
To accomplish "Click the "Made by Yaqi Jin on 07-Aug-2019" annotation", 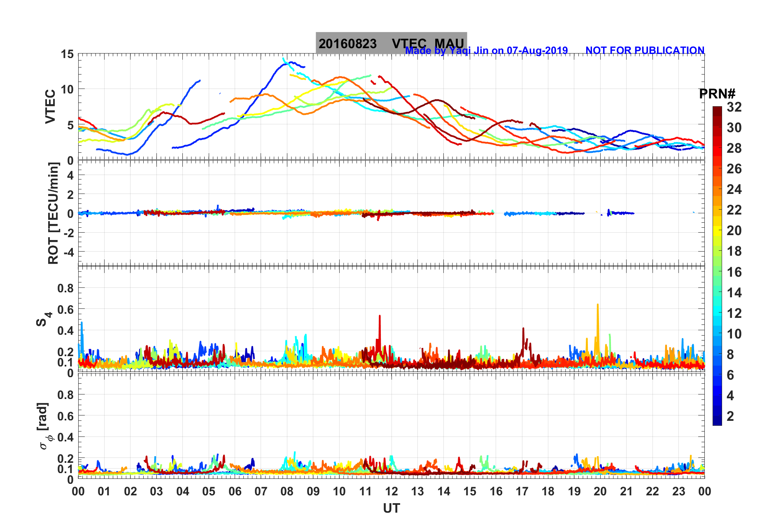I will coord(487,51).
